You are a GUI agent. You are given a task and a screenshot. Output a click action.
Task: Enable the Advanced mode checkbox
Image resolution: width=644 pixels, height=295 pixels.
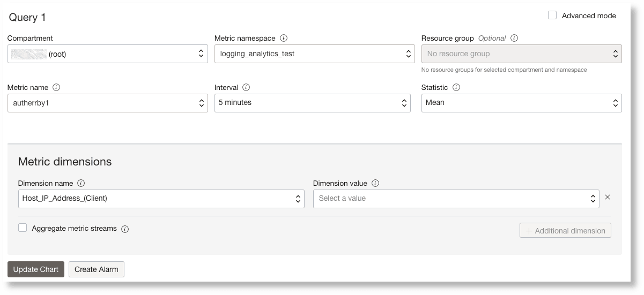(552, 16)
